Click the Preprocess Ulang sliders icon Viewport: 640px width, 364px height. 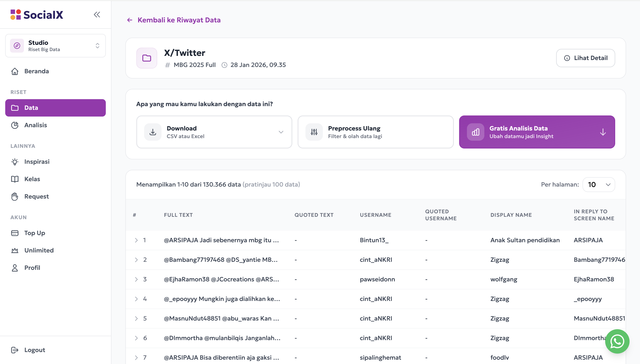coord(314,132)
